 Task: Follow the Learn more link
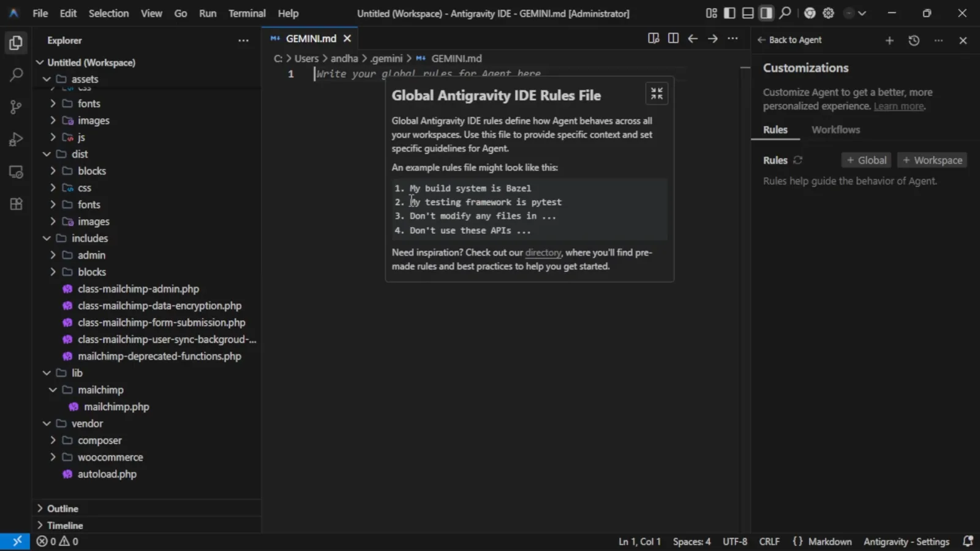(899, 107)
